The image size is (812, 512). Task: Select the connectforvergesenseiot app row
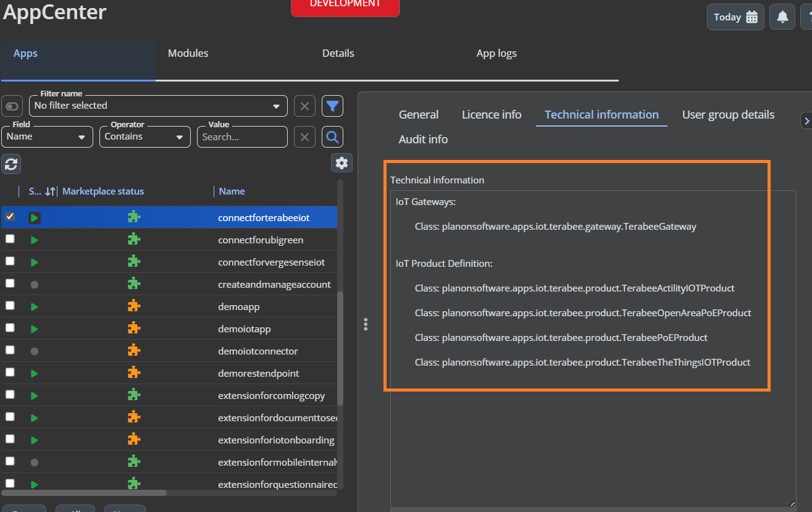pyautogui.click(x=169, y=262)
